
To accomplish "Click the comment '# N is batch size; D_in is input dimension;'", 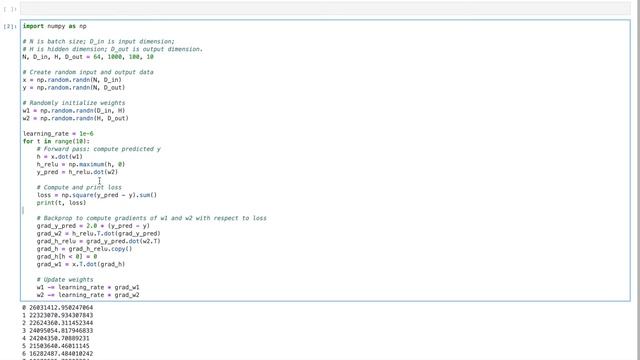I will (x=99, y=42).
